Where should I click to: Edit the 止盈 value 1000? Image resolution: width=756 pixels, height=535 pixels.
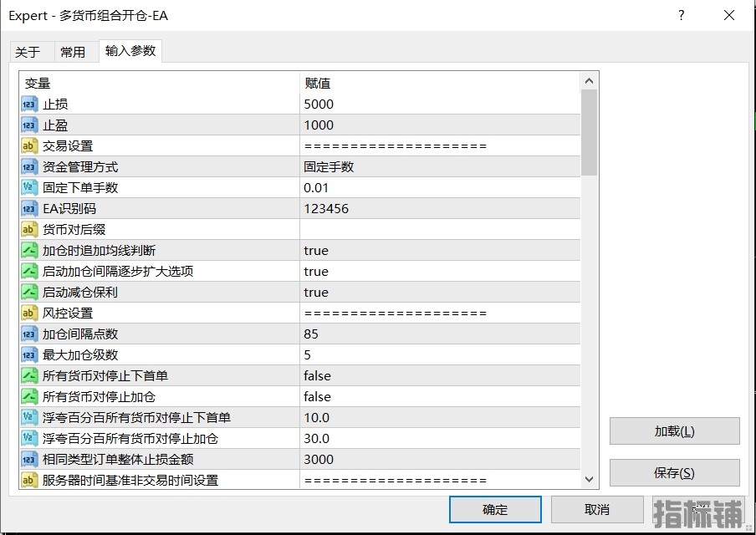coord(440,125)
